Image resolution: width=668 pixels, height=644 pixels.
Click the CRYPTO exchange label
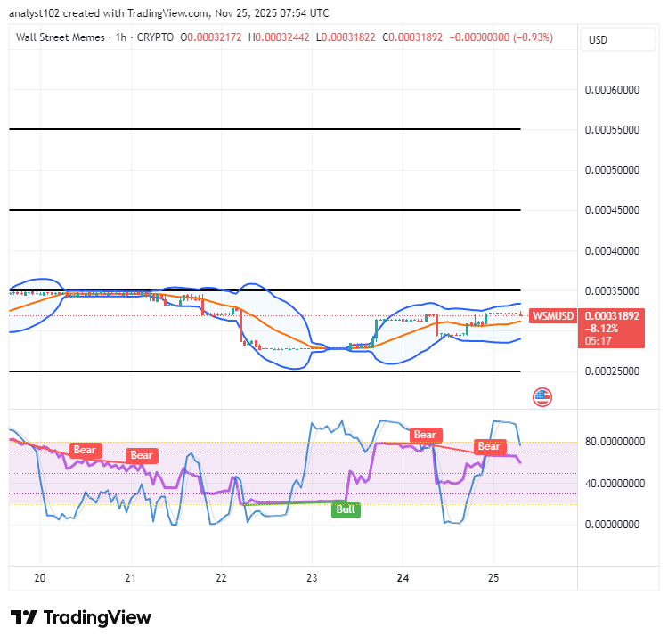click(155, 37)
